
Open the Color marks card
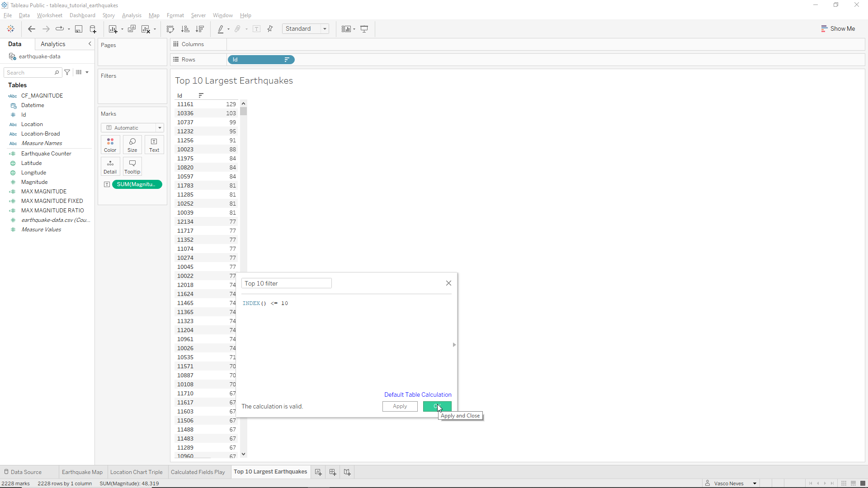pyautogui.click(x=110, y=145)
